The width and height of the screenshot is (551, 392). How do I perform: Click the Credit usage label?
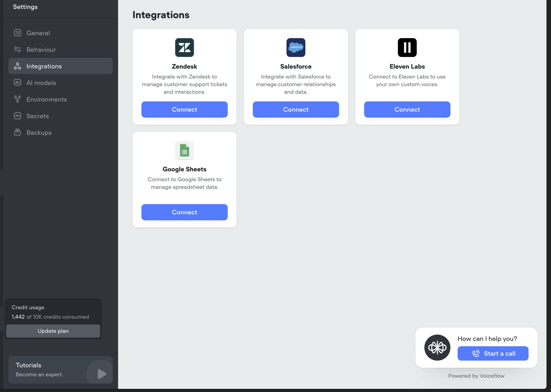[28, 307]
